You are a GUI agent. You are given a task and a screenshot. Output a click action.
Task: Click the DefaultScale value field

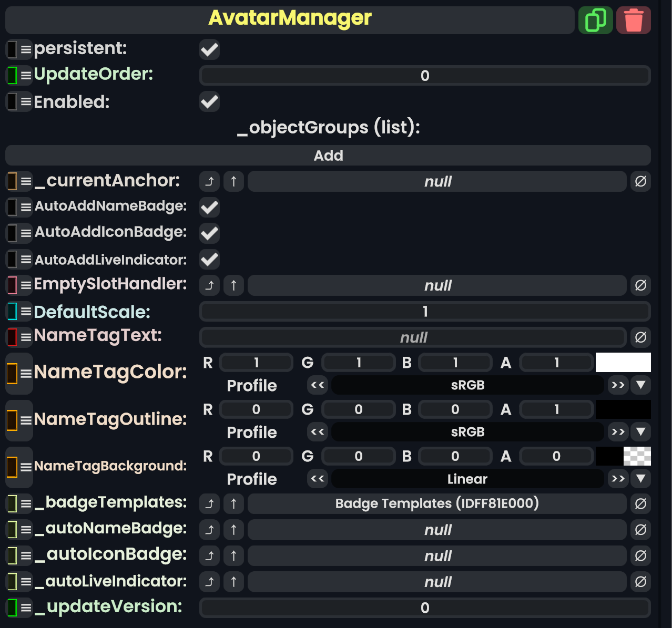[425, 312]
